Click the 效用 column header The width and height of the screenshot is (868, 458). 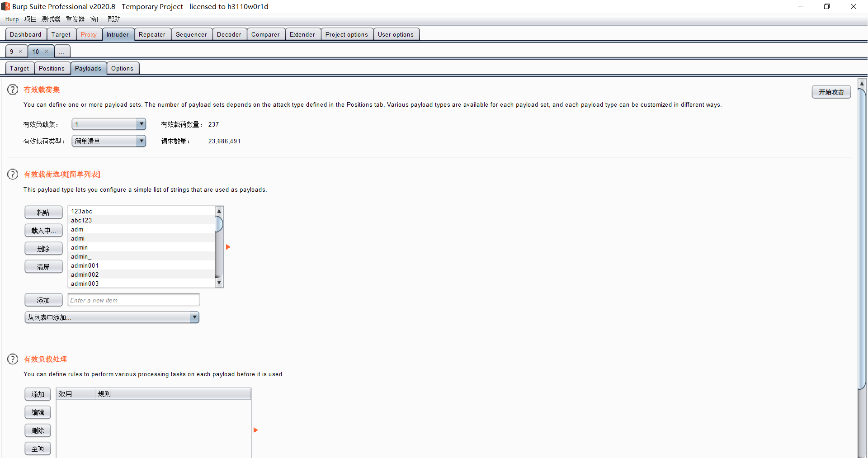75,394
